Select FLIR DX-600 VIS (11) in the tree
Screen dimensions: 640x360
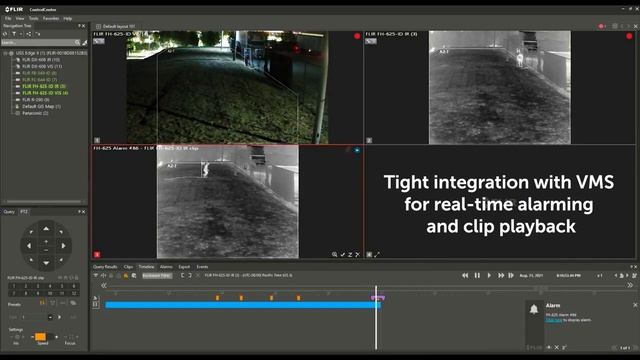coord(42,66)
